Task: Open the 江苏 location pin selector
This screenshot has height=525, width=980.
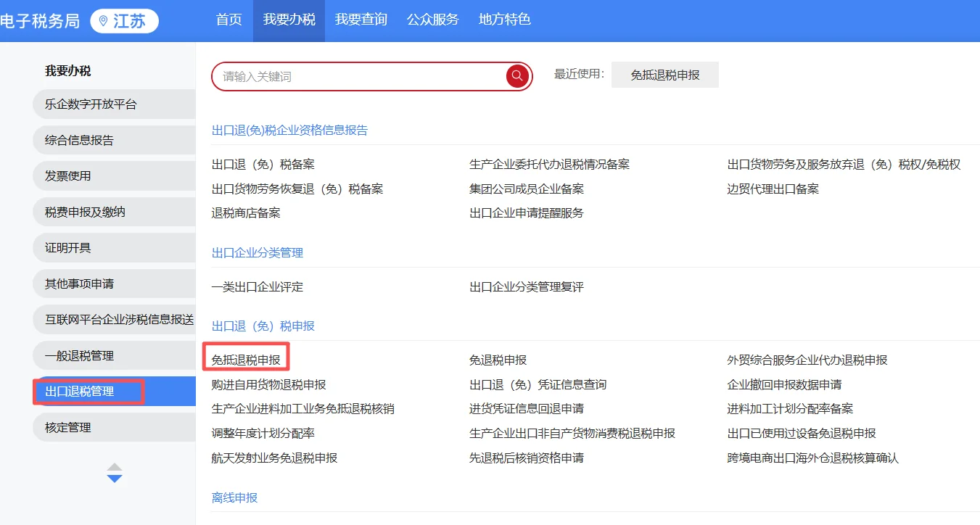Action: (123, 21)
